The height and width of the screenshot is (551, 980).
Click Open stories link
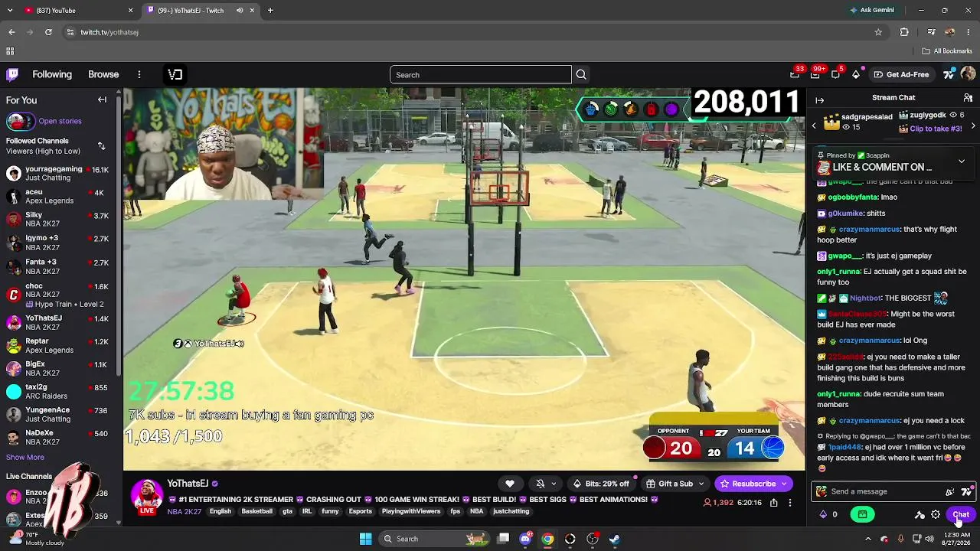(60, 121)
